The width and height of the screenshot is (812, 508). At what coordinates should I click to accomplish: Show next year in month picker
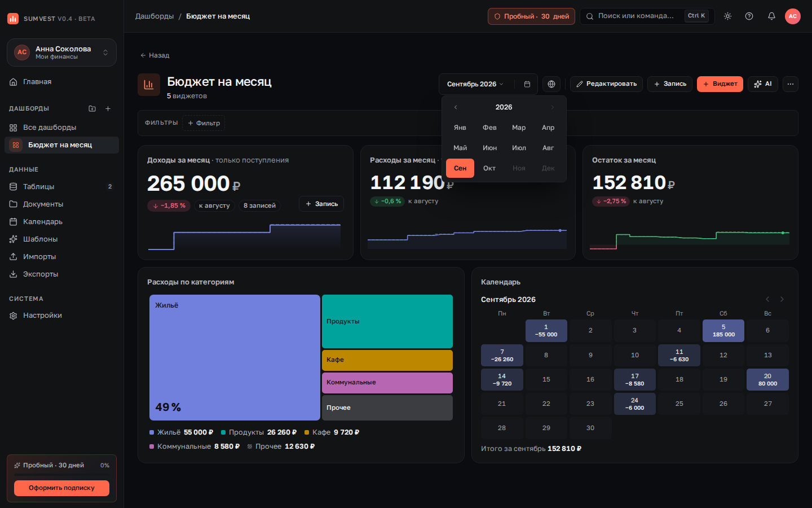553,107
